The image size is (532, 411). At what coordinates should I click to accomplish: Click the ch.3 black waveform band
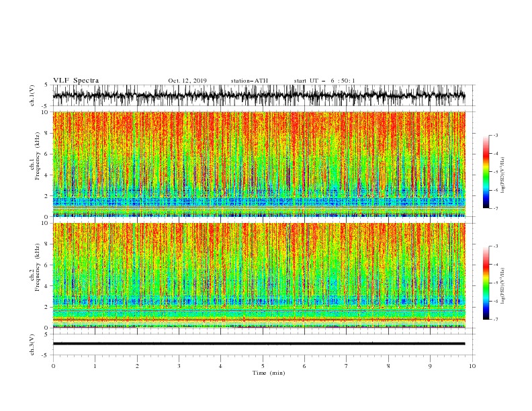pyautogui.click(x=259, y=344)
